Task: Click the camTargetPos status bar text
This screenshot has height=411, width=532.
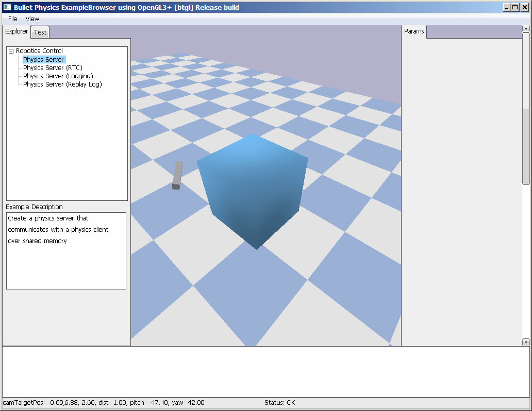Action: [x=104, y=403]
